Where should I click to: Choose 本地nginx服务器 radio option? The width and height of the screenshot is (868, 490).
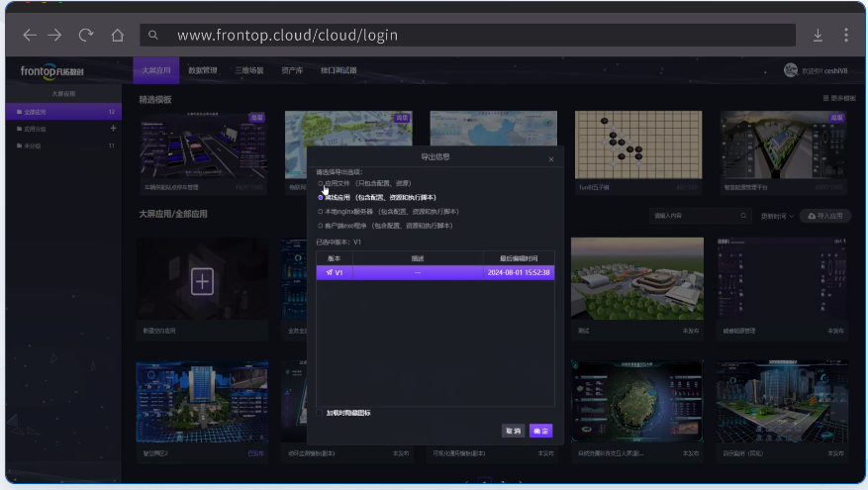point(321,212)
